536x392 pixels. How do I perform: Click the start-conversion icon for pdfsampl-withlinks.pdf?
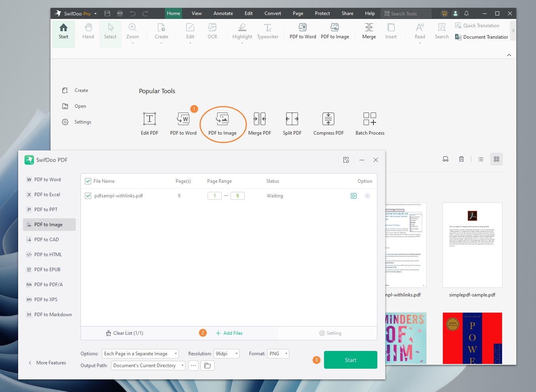point(354,196)
